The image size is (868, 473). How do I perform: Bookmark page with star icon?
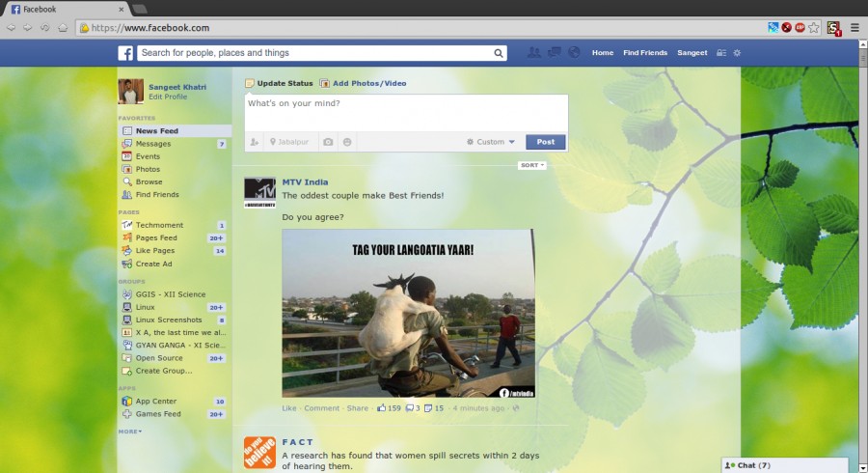coord(813,28)
